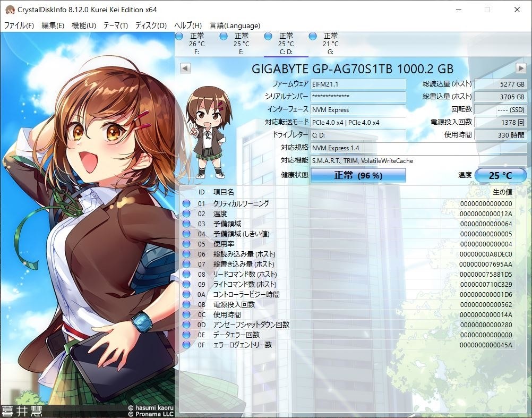Screen dimensions: 532x418
Task: Click status orb for アンセーフシャットダウン回数 row
Action: click(186, 325)
